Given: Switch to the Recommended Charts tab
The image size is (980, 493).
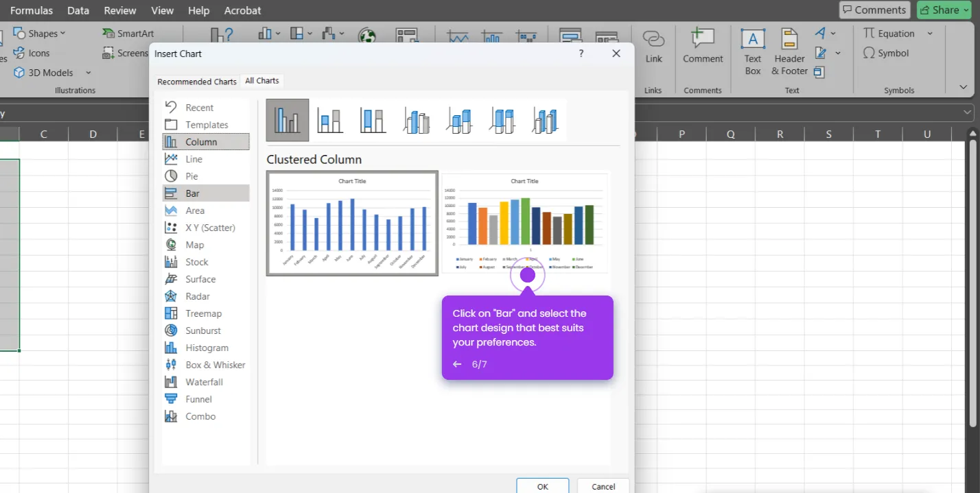Looking at the screenshot, I should [x=197, y=81].
